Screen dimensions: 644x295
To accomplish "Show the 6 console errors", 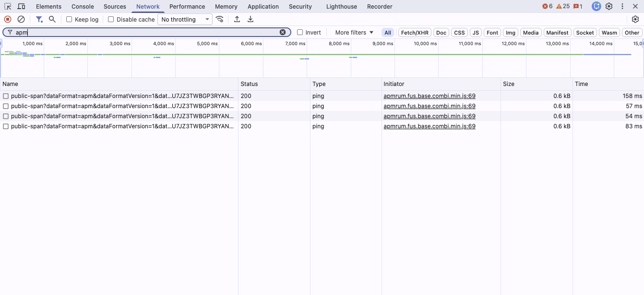I will 548,6.
